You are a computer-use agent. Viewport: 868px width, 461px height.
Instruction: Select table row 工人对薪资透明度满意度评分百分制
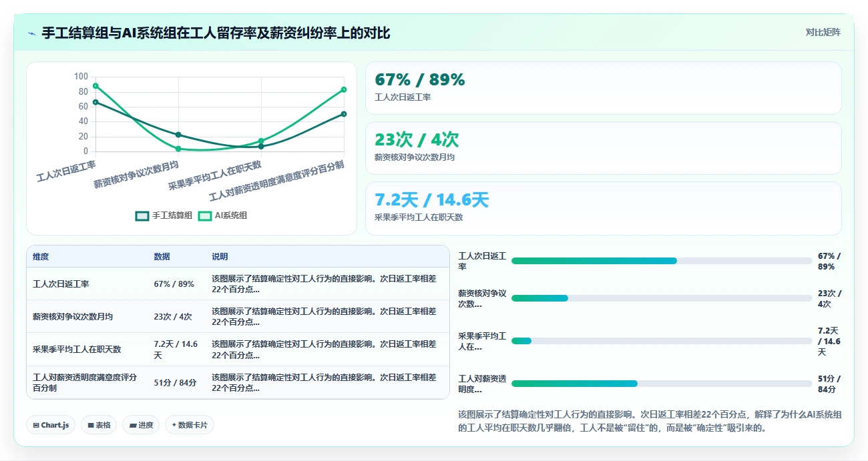pyautogui.click(x=238, y=382)
